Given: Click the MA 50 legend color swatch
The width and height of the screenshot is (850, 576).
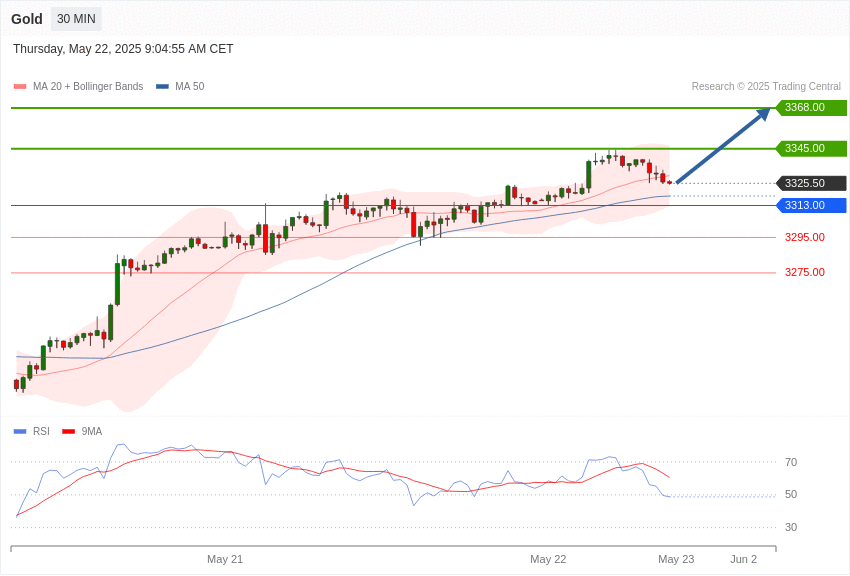Looking at the screenshot, I should [162, 87].
